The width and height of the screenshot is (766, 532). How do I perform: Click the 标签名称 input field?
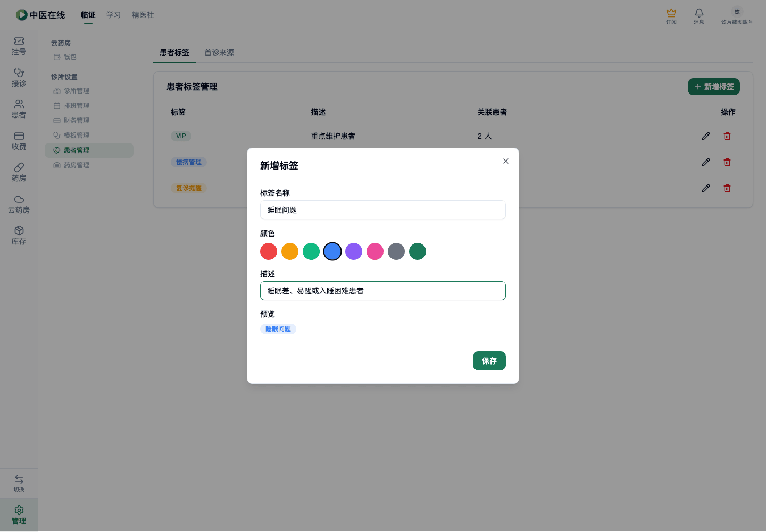[x=383, y=210]
